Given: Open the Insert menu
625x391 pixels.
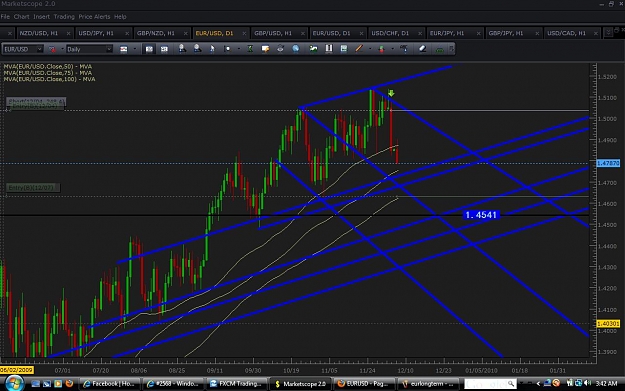Looking at the screenshot, I should pos(41,17).
